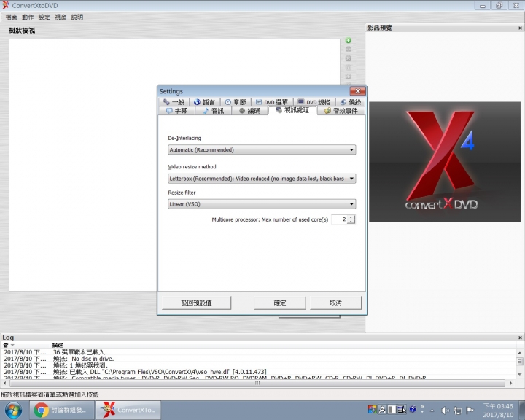Open the 章節 chapters tab
The height and width of the screenshot is (420, 525).
click(x=236, y=102)
